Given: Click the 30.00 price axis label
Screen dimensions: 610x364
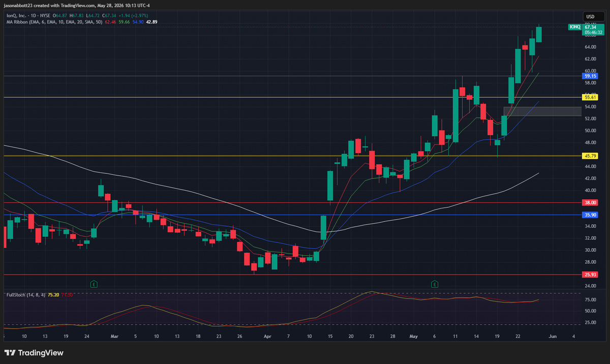Looking at the screenshot, I should coord(590,250).
